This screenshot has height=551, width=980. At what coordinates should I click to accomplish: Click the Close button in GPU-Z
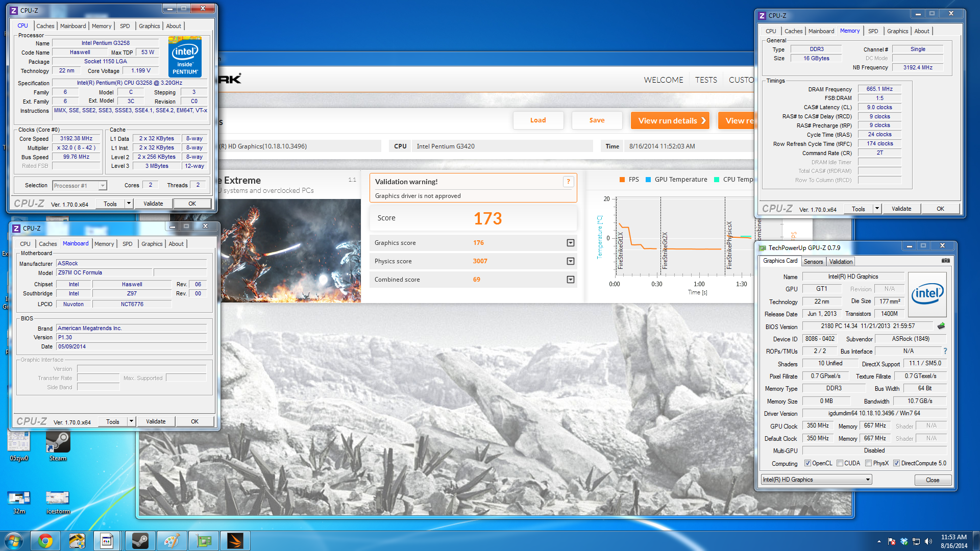tap(933, 480)
